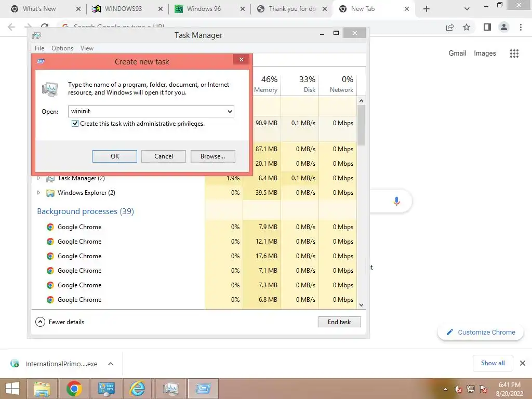Open the Chrome profile avatar
The height and width of the screenshot is (399, 532).
point(504,27)
